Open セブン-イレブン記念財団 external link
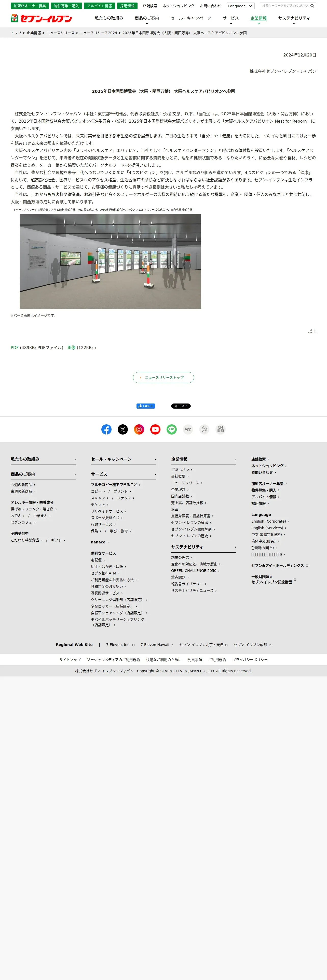This screenshot has width=327, height=980. pyautogui.click(x=274, y=579)
